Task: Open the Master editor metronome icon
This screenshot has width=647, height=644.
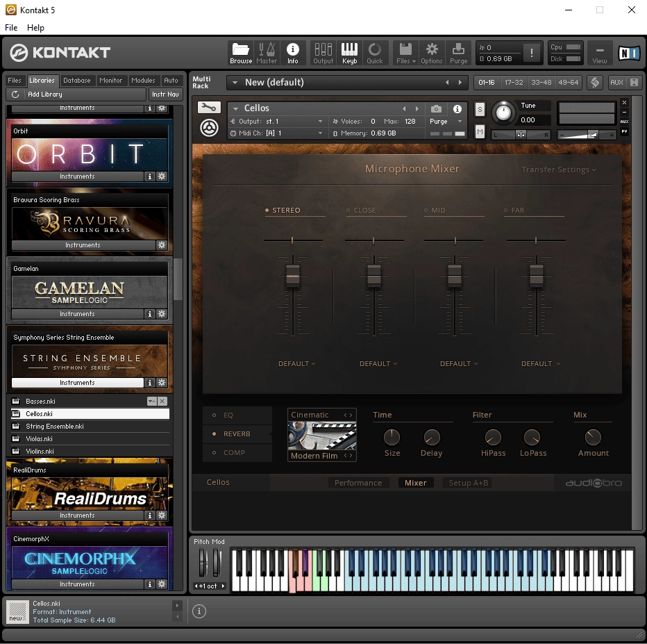Action: pos(267,53)
